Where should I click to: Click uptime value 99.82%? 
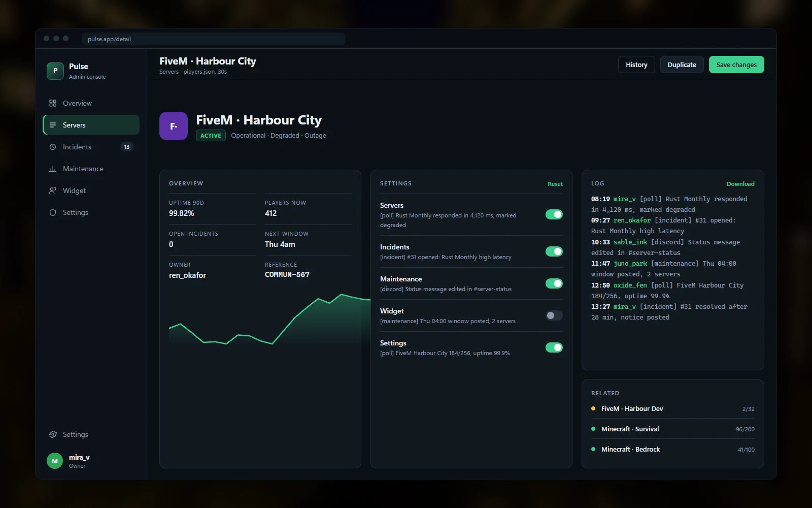coord(182,213)
